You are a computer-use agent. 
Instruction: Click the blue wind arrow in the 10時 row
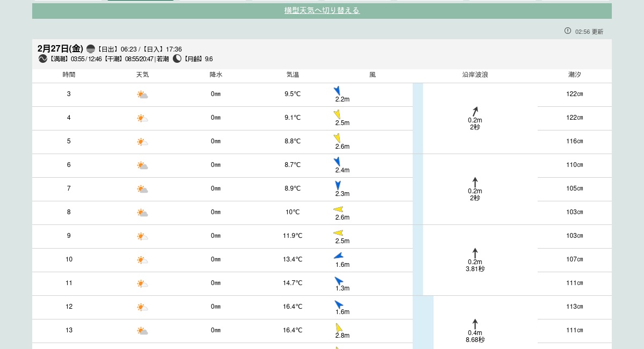pos(338,256)
